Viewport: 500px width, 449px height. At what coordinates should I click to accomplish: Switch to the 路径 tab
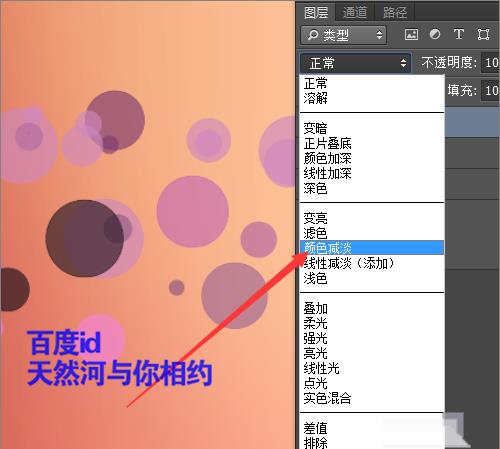pos(394,13)
